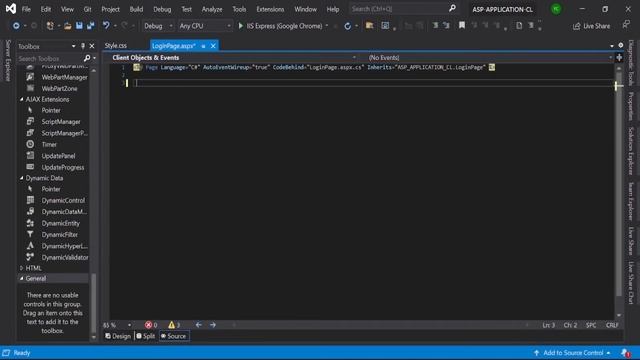
Task: Open the (No Events) dropdown
Action: click(x=490, y=58)
